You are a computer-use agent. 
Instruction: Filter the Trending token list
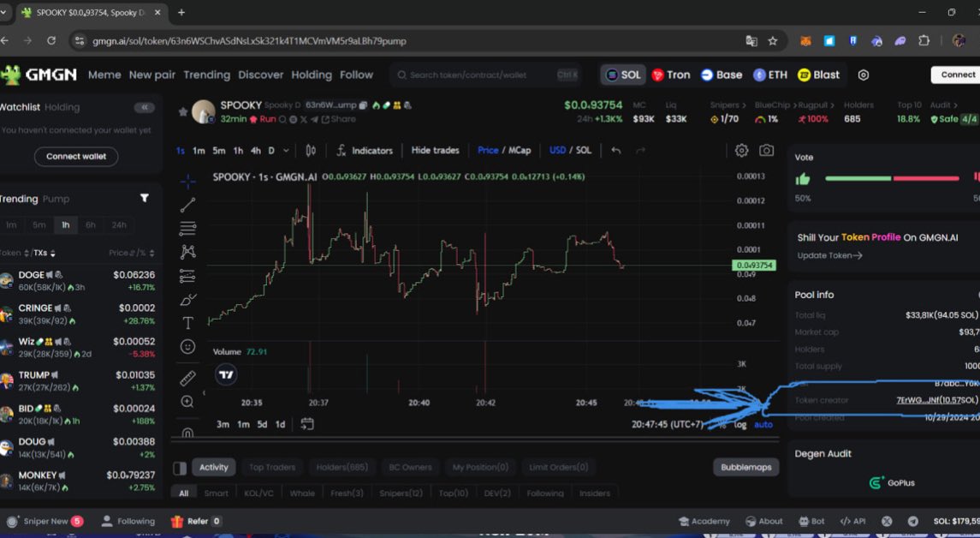(x=145, y=198)
